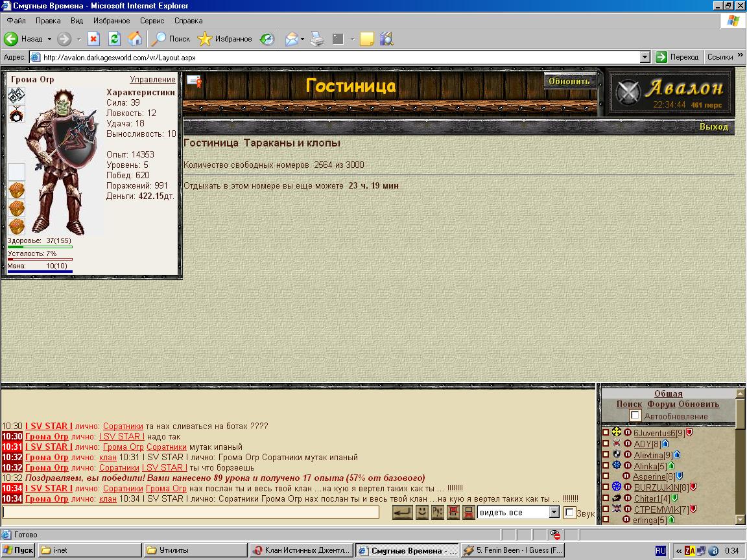Focus the chat message input field
747x560 pixels.
tap(191, 513)
